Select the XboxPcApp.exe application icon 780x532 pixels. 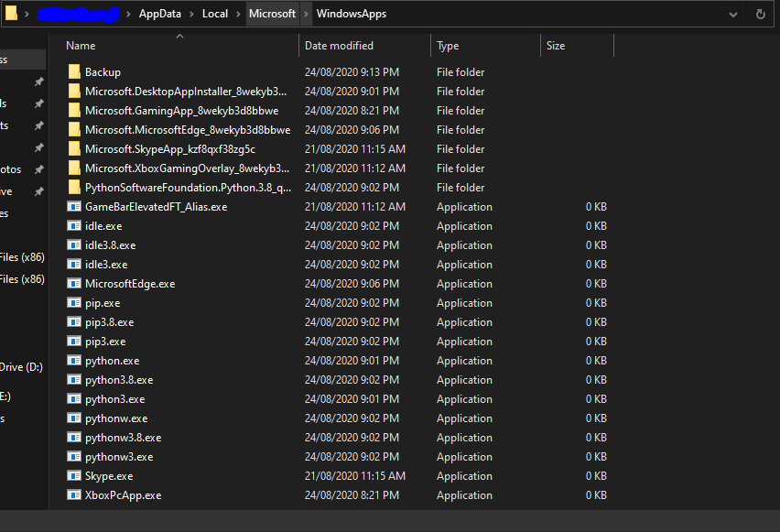tap(74, 495)
